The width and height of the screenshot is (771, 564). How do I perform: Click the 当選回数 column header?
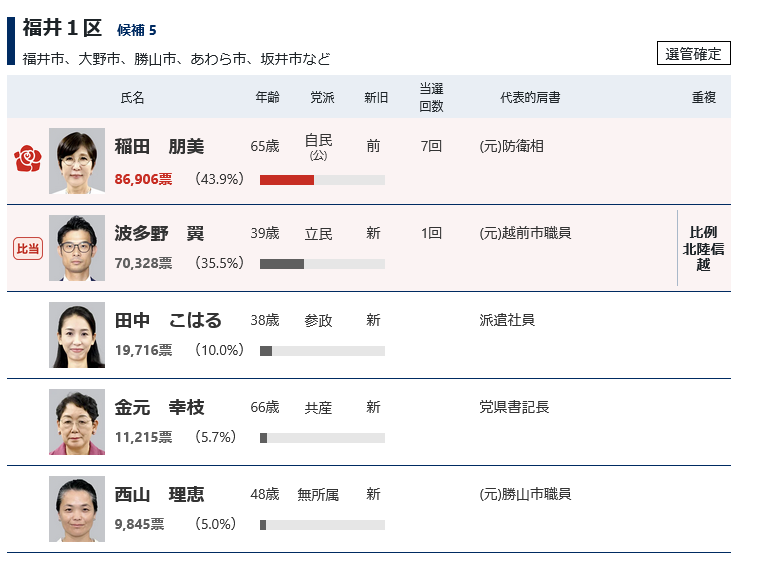tap(431, 98)
